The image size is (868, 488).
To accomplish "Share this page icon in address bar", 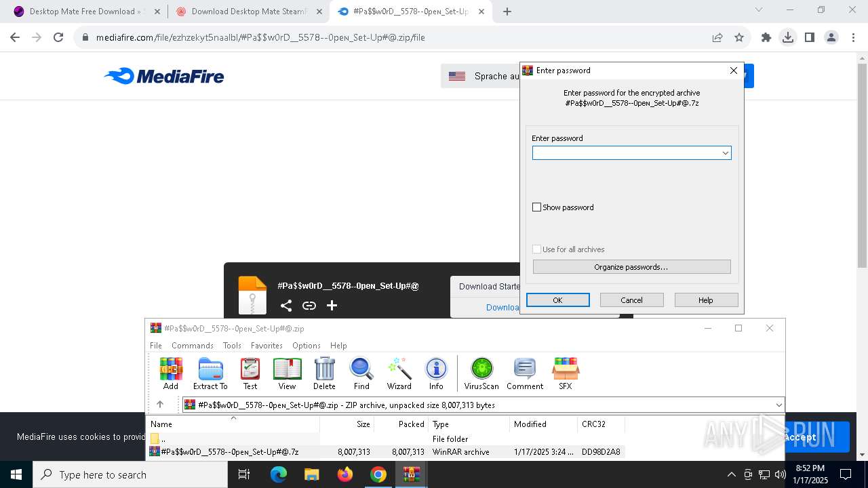I will point(717,37).
